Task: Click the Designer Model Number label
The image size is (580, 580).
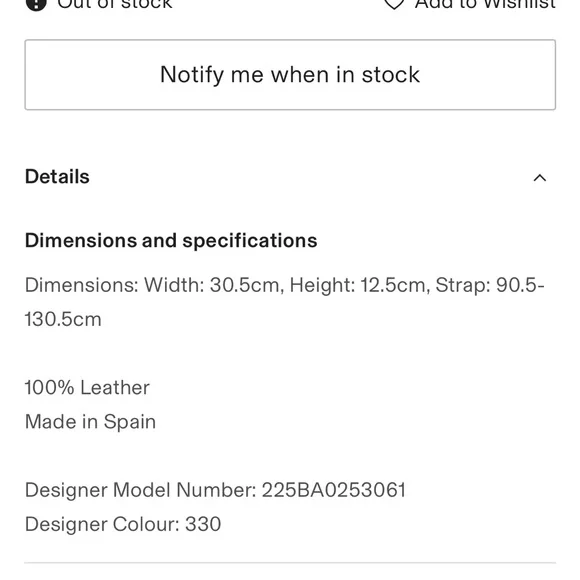Action: point(141,490)
